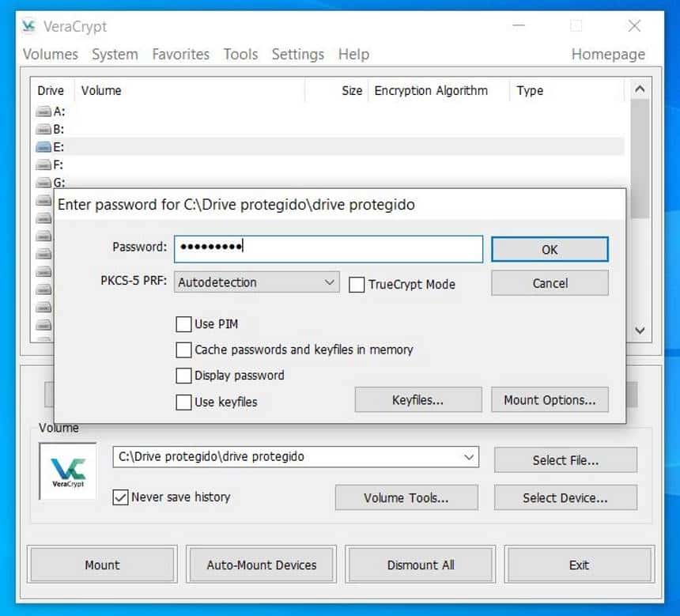Viewport: 680px width, 616px height.
Task: Click the drive list scrollbar down arrow
Action: (x=640, y=331)
